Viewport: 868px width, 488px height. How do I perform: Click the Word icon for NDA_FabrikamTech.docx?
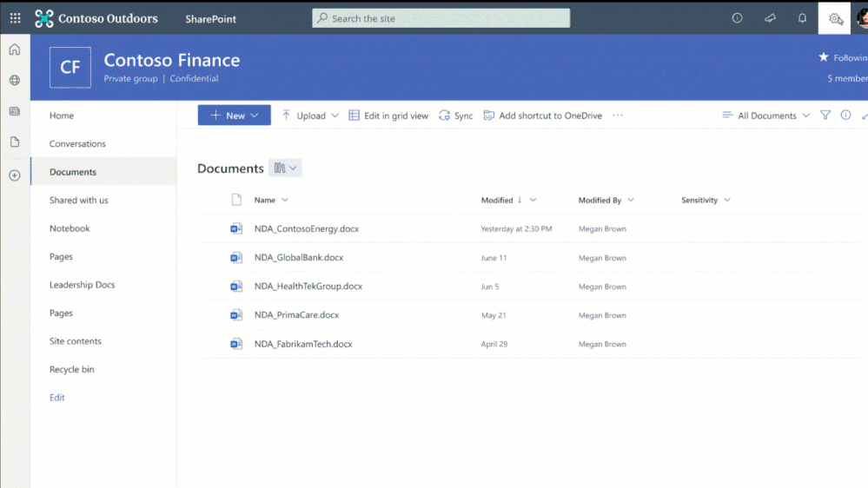tap(236, 344)
